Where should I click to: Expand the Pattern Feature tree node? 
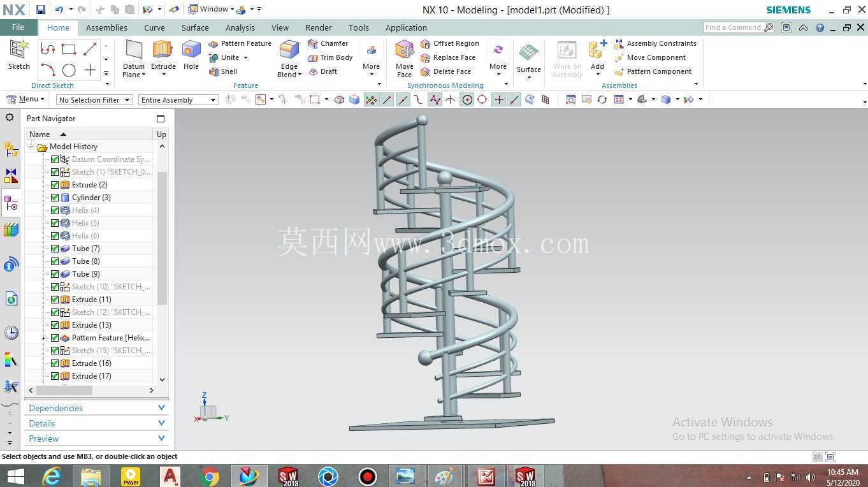coord(43,338)
